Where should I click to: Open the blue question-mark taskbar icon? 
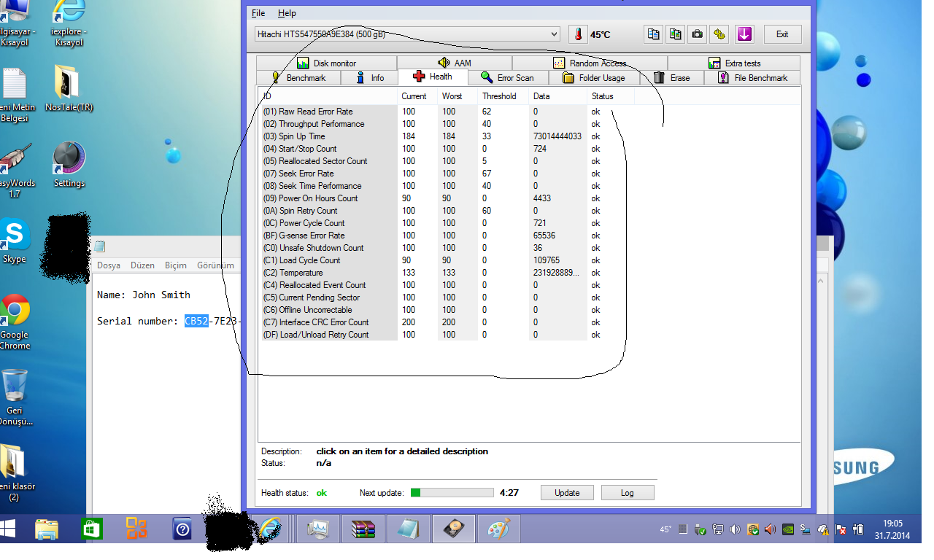[182, 529]
